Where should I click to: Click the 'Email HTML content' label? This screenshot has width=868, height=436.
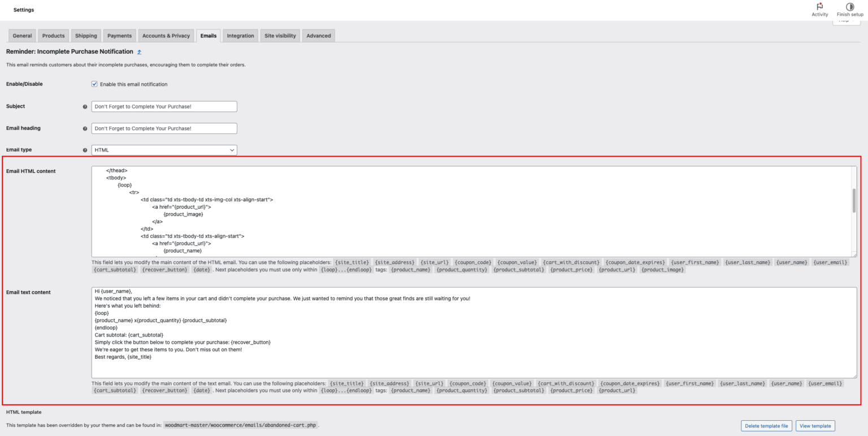pyautogui.click(x=31, y=171)
